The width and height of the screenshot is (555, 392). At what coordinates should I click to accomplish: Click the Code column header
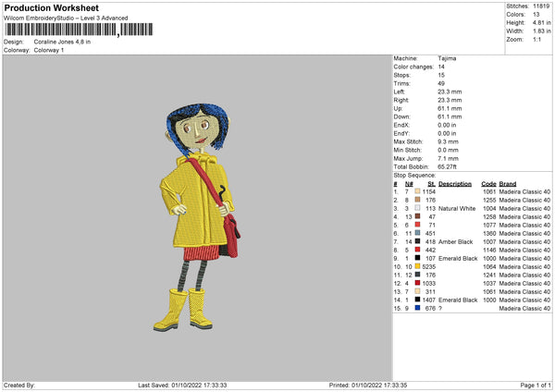[488, 183]
